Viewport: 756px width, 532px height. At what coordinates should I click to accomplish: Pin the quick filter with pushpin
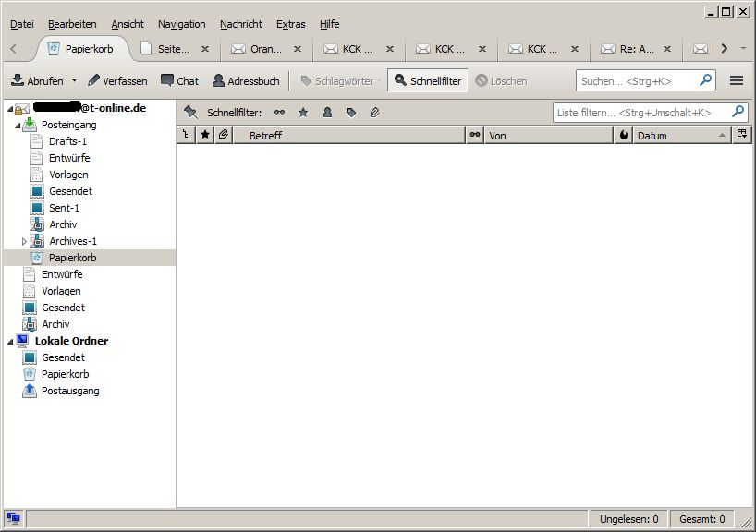pos(190,113)
